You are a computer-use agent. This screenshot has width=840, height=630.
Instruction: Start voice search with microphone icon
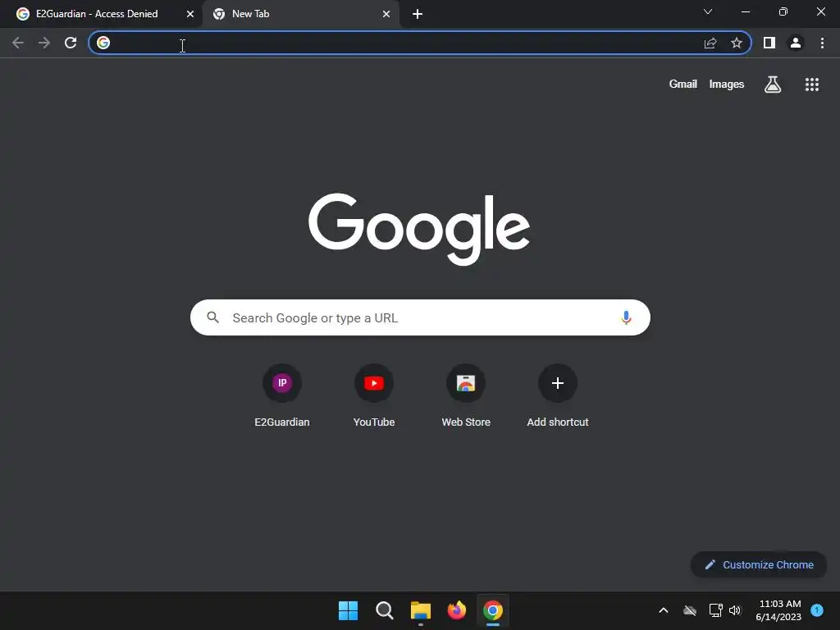(x=626, y=317)
